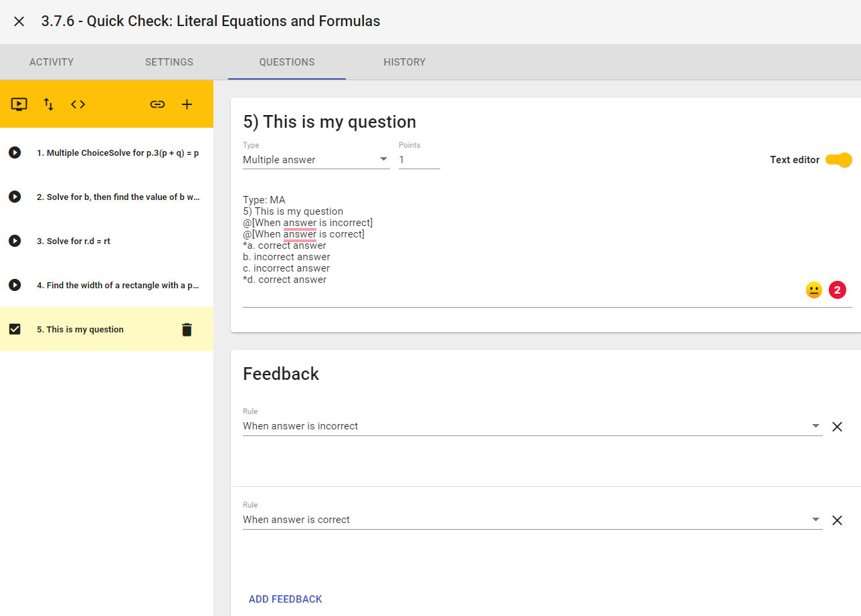Click the '*a. correct answer' line
Viewport: 861px width, 616px height.
coord(285,245)
